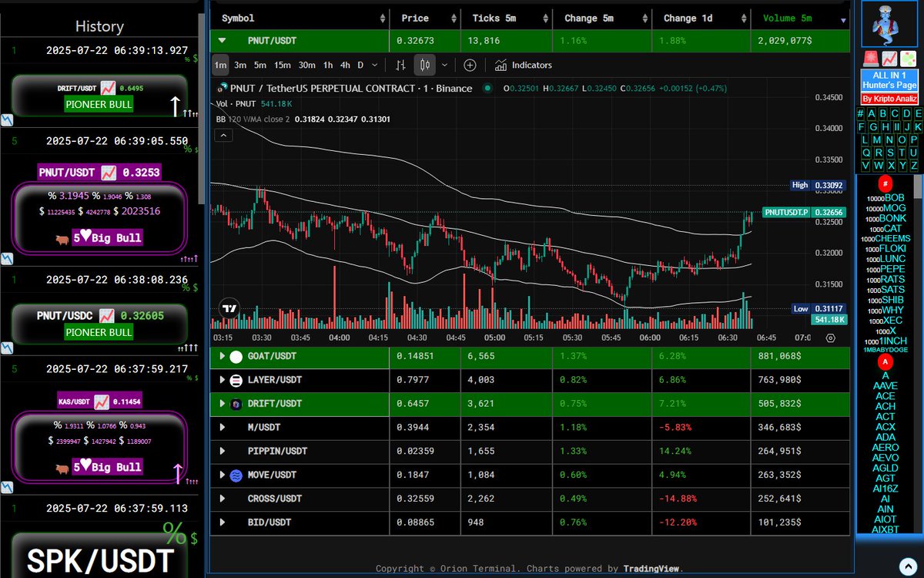Expand the LAYER/USDT row
This screenshot has width=924, height=578.
(223, 380)
